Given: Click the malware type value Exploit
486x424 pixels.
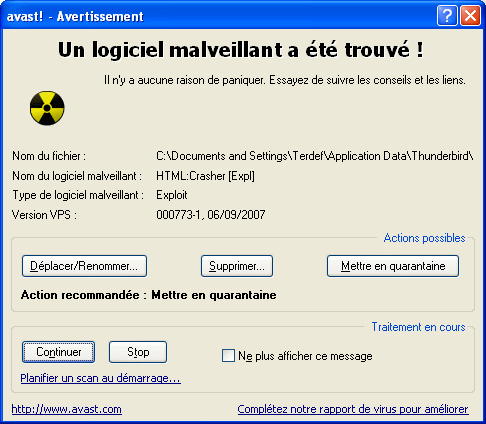Looking at the screenshot, I should (x=172, y=195).
